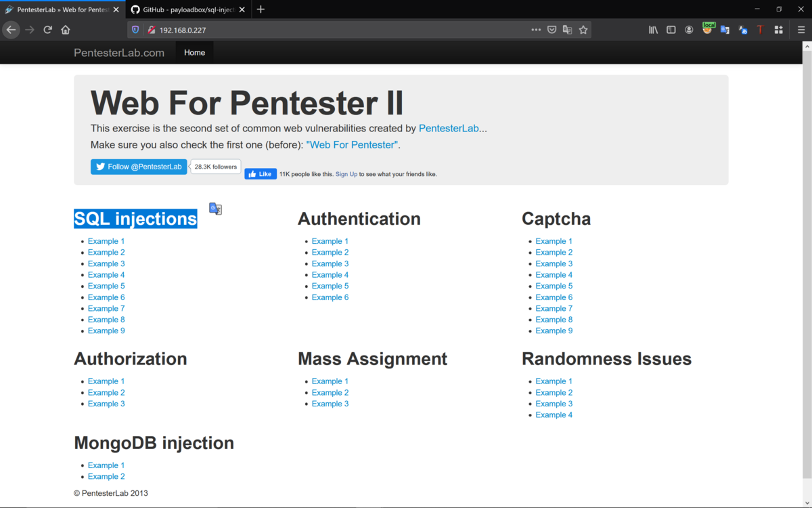
Task: Show sidebars icon in toolbar
Action: pyautogui.click(x=671, y=30)
